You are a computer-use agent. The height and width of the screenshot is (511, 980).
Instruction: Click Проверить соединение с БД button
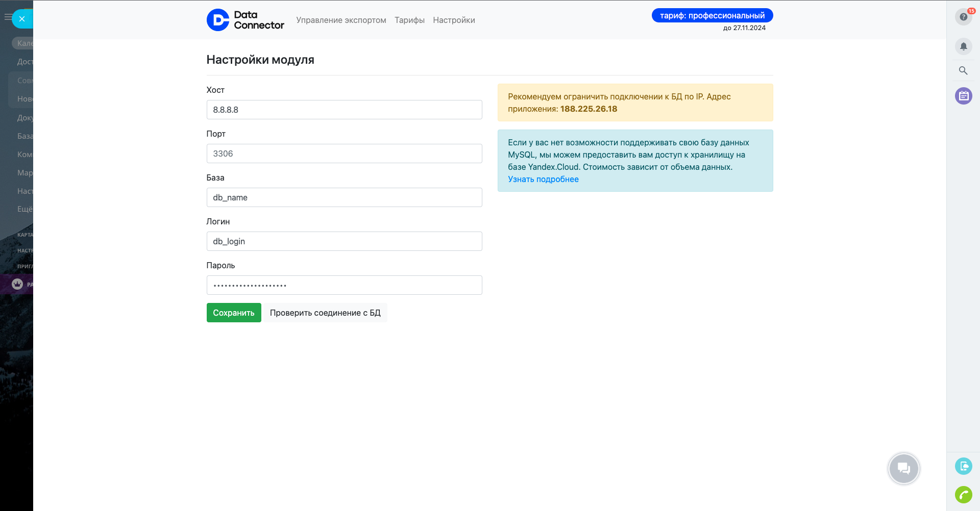pyautogui.click(x=325, y=313)
